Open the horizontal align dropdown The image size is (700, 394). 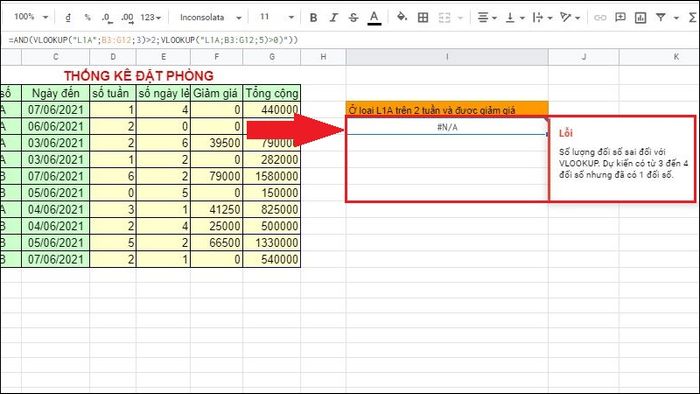point(487,17)
